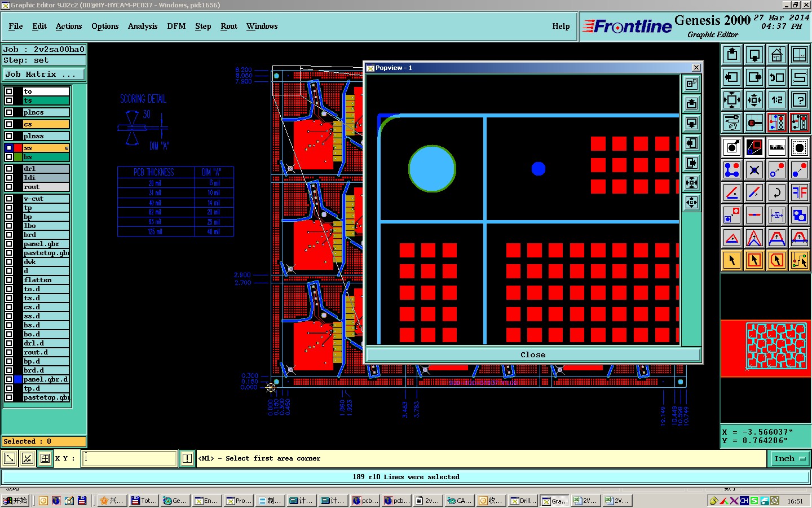Select the mirrored F flip tool

click(800, 192)
